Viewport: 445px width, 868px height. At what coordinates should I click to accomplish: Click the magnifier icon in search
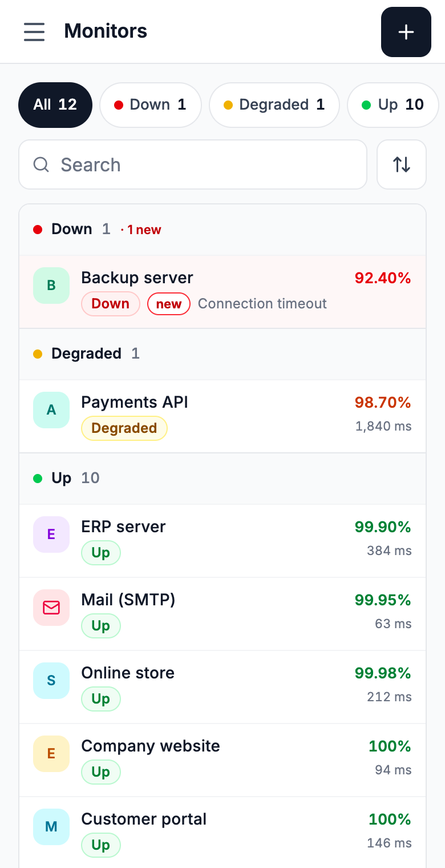point(41,164)
